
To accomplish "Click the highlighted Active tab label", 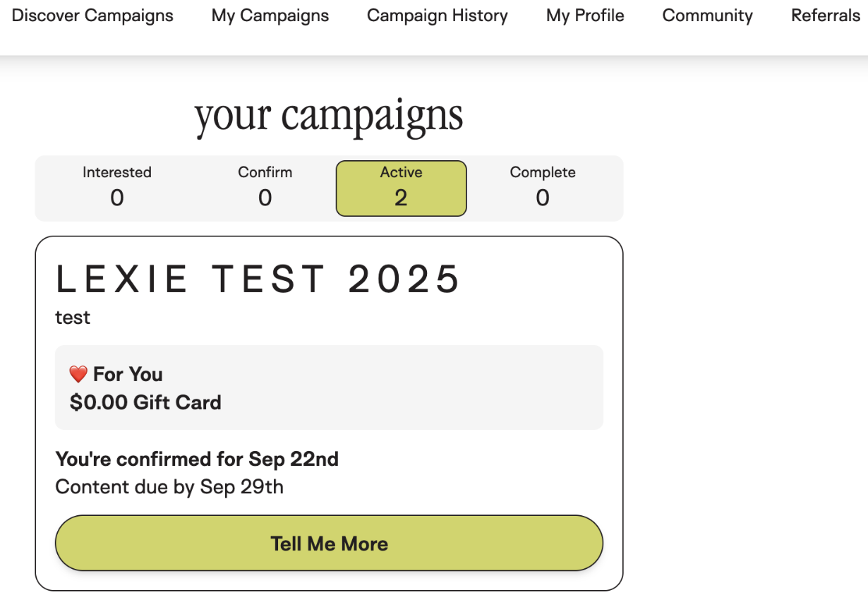I will [x=401, y=173].
